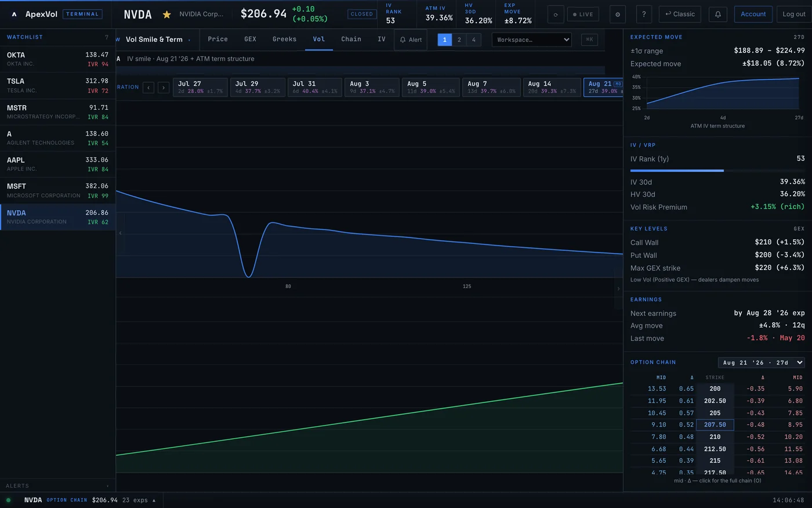Toggle the favorite star next to NVDA
812x508 pixels.
[166, 15]
